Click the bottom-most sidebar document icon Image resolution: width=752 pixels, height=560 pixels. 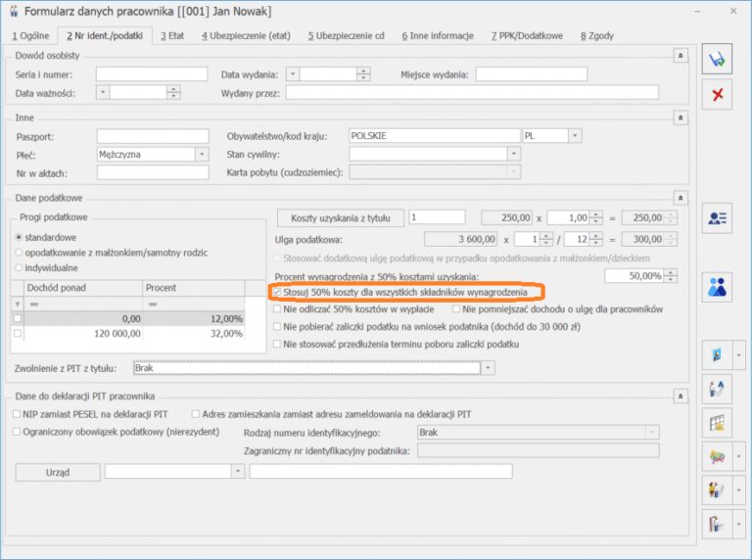pos(717,524)
